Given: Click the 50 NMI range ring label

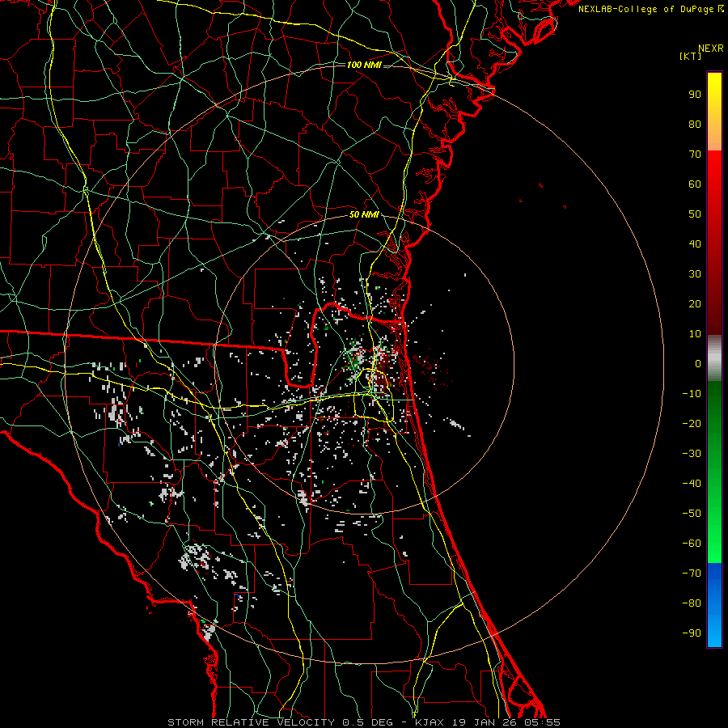Looking at the screenshot, I should coord(363,214).
